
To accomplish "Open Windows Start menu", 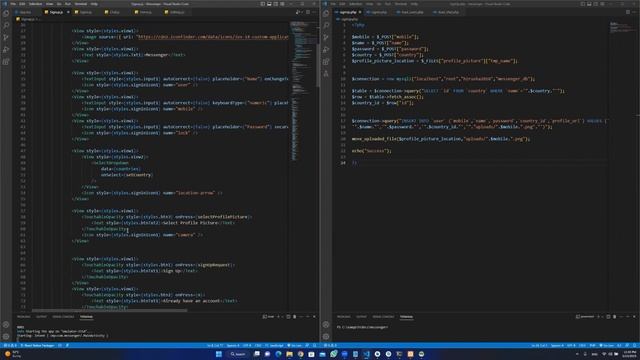I will (x=219, y=354).
